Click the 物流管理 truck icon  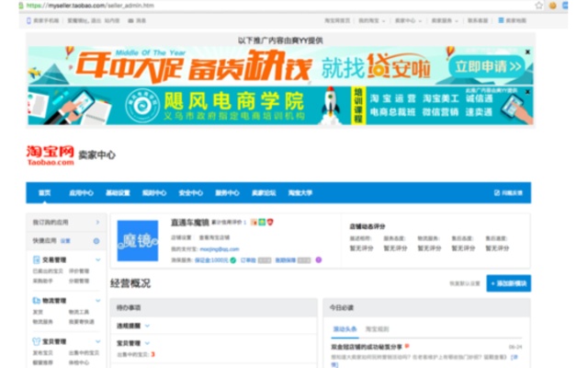(x=37, y=301)
